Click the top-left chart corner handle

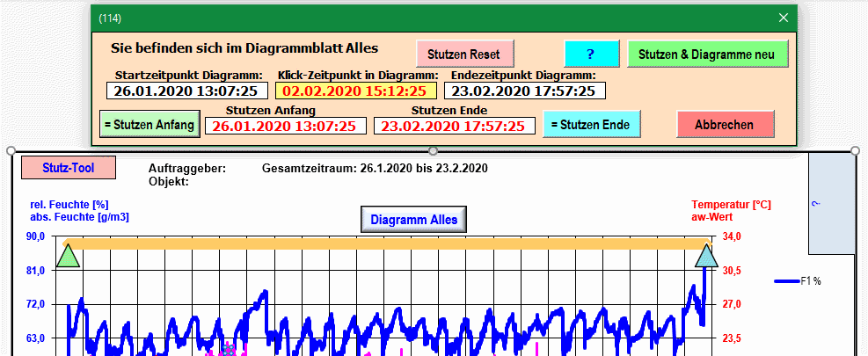[x=11, y=151]
